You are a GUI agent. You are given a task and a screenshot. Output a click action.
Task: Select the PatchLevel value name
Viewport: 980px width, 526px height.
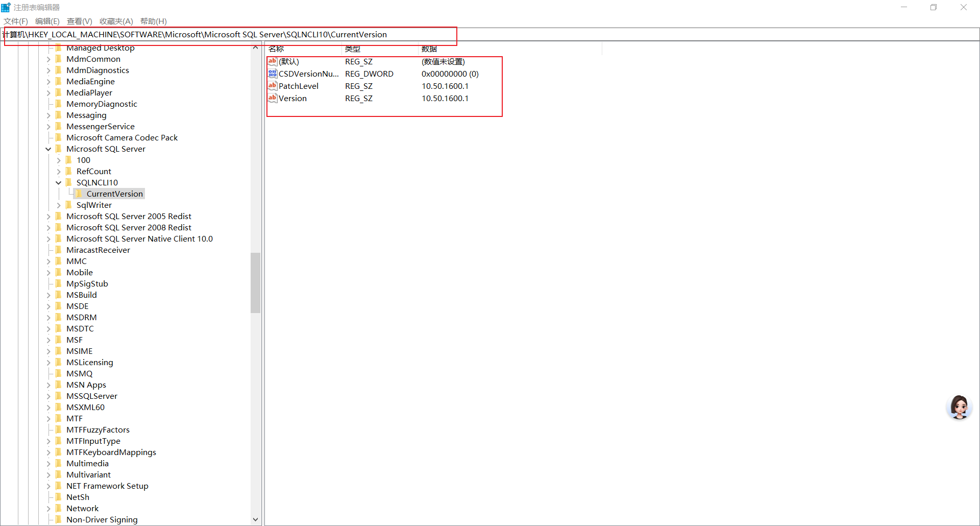click(299, 86)
